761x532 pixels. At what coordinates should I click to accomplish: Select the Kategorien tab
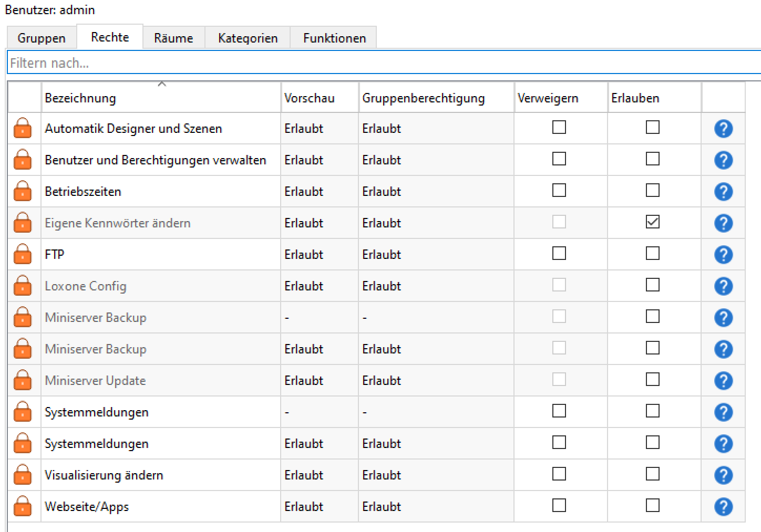pyautogui.click(x=247, y=37)
